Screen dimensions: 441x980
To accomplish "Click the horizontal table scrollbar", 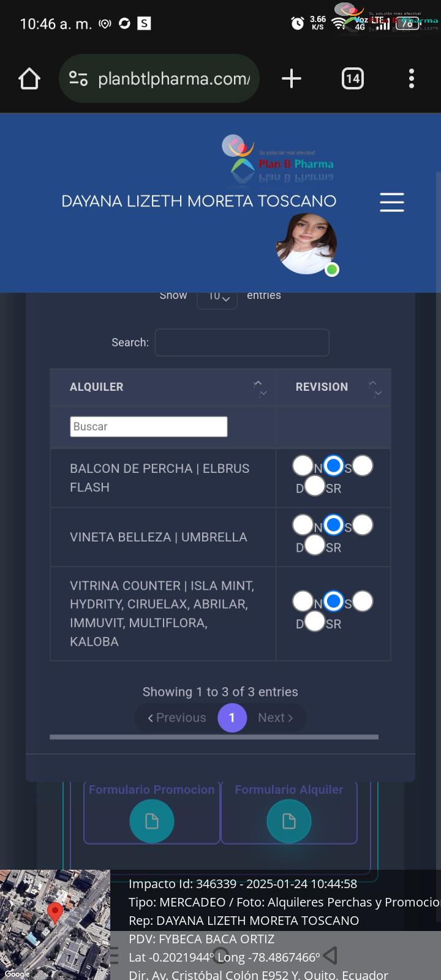I will click(214, 737).
